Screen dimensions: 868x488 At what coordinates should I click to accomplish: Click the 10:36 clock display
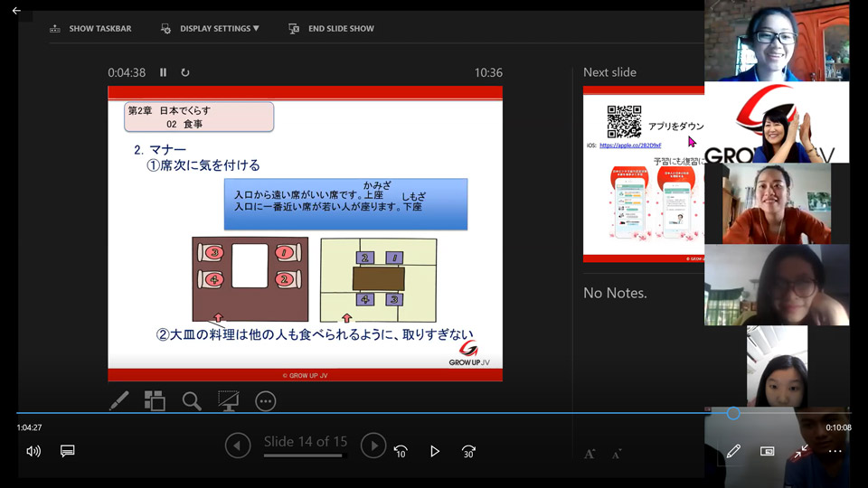488,72
